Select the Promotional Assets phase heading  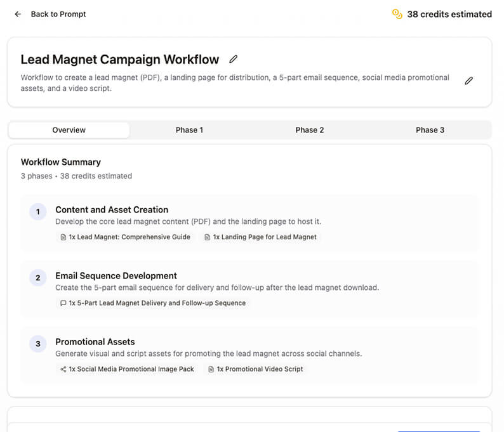tap(95, 342)
